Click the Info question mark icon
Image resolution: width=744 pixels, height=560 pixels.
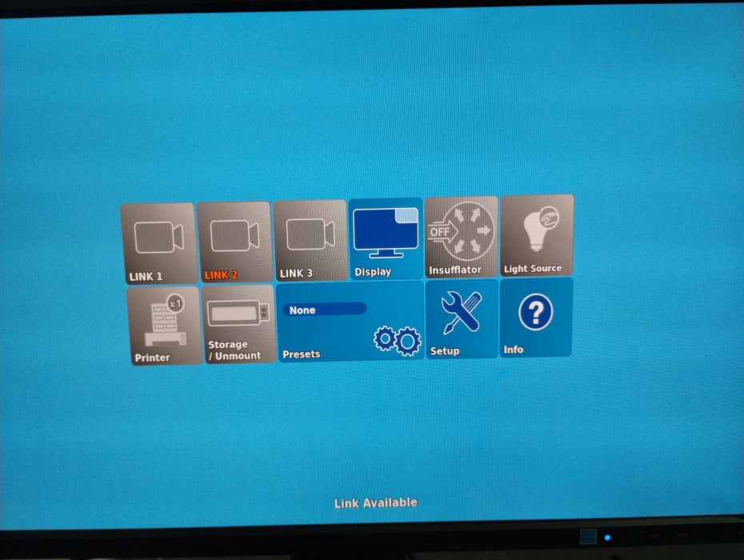tap(535, 311)
